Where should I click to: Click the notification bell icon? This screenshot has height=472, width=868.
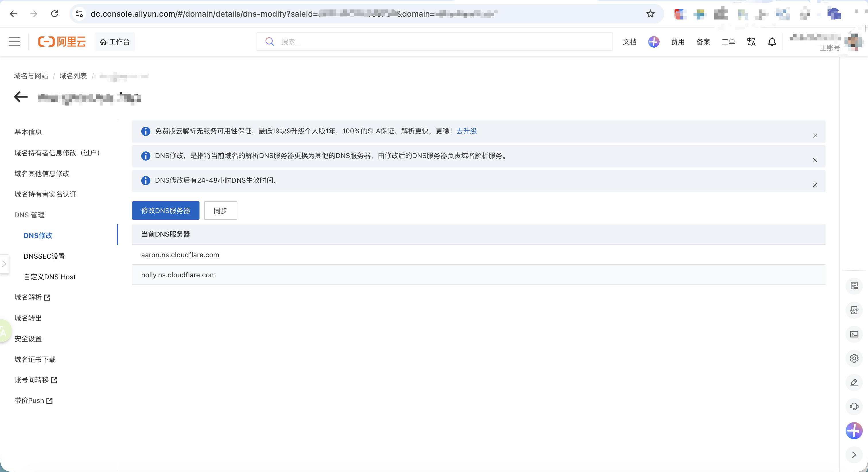tap(772, 42)
